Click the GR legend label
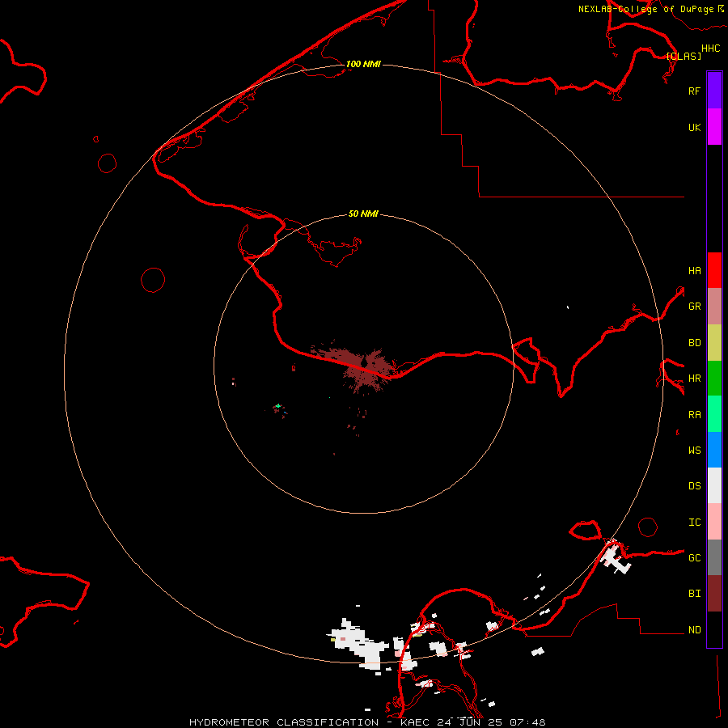Screen dimensions: 728x728 [694, 306]
